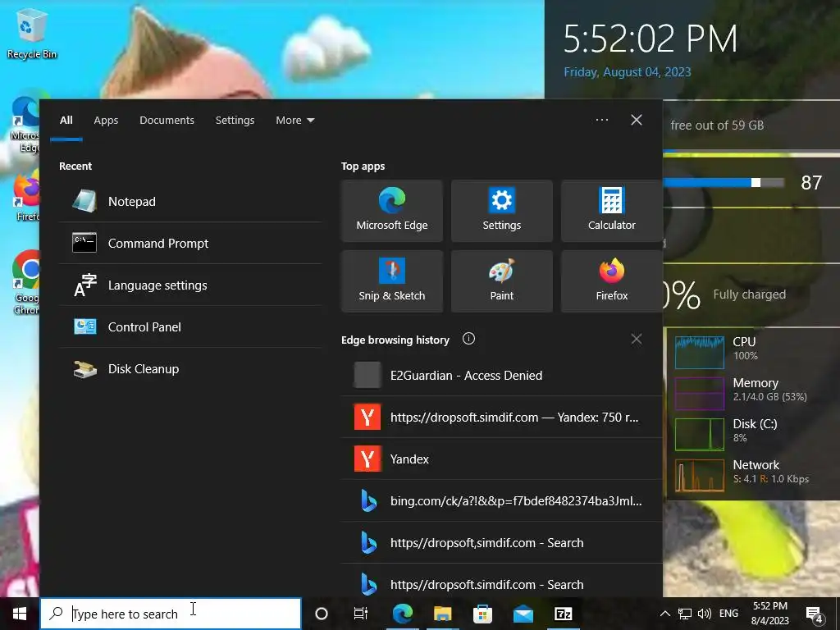Dismiss the Edge browsing history section
Viewport: 840px width, 630px height.
636,339
